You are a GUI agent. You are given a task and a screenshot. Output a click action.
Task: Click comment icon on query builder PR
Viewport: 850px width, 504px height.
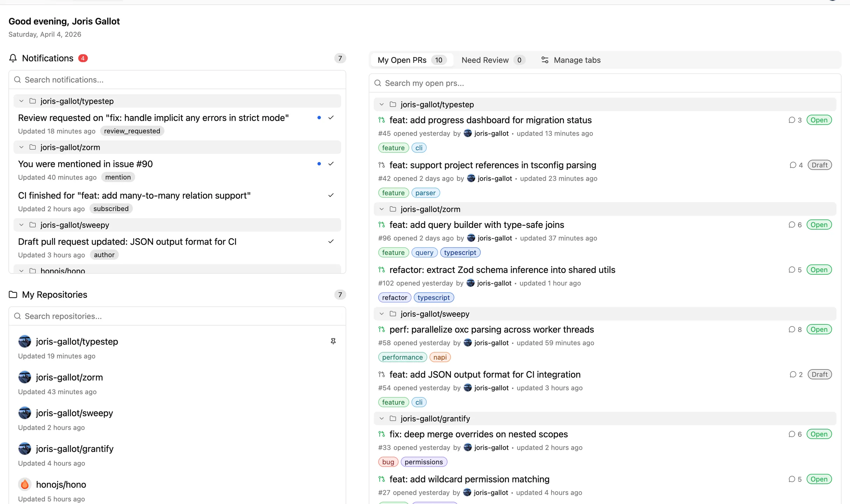[x=792, y=225]
